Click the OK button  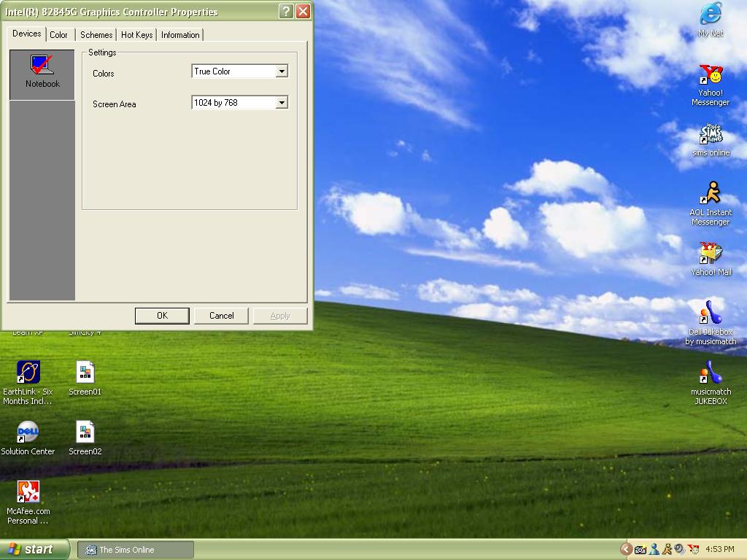coord(162,316)
